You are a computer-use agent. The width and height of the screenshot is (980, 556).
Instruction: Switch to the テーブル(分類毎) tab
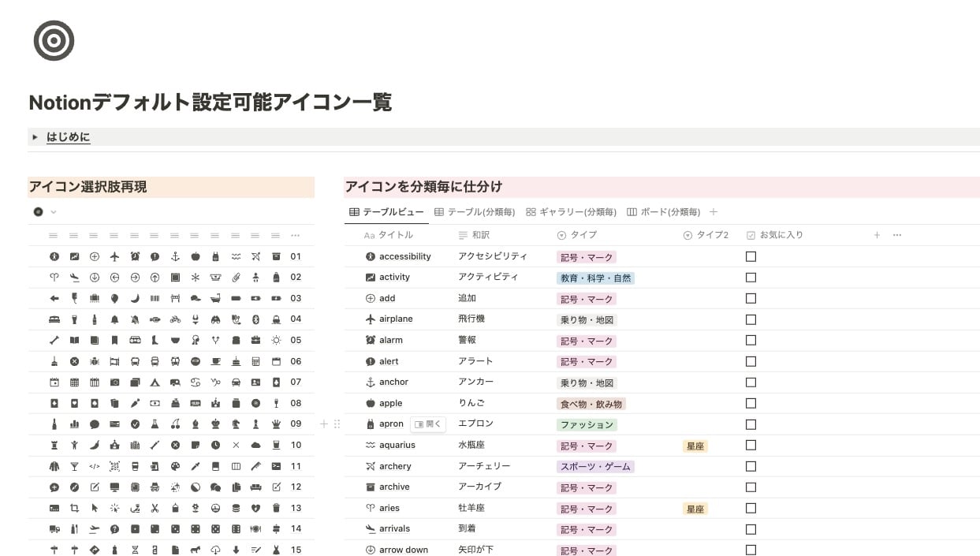coord(475,212)
